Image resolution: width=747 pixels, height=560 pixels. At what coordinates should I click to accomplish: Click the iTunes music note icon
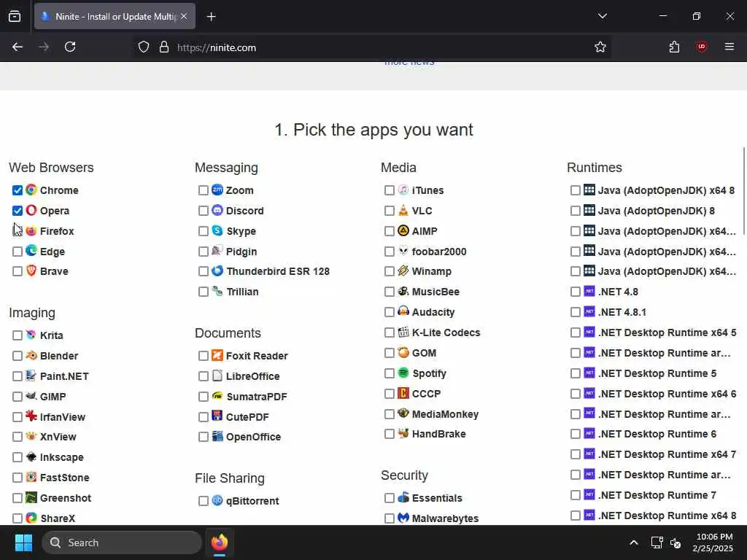[403, 190]
